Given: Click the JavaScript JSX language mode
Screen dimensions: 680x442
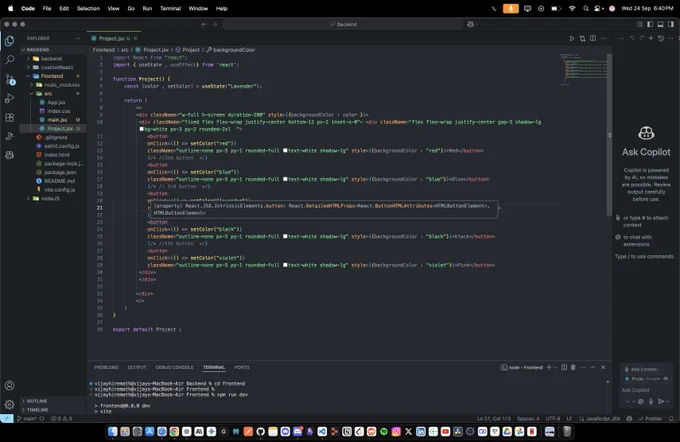Looking at the screenshot, I should [603, 419].
